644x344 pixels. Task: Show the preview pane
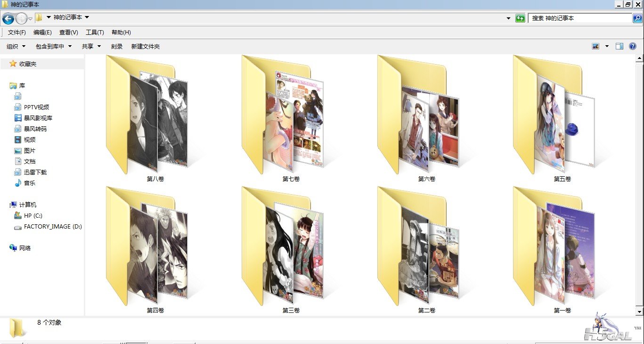[620, 46]
